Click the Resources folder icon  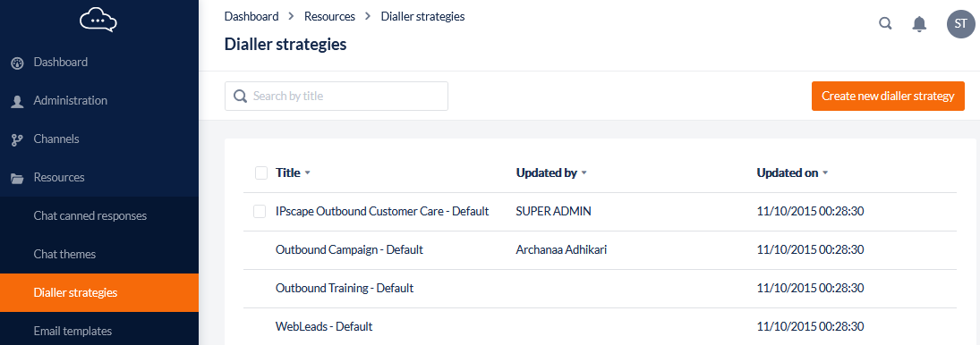click(x=18, y=179)
